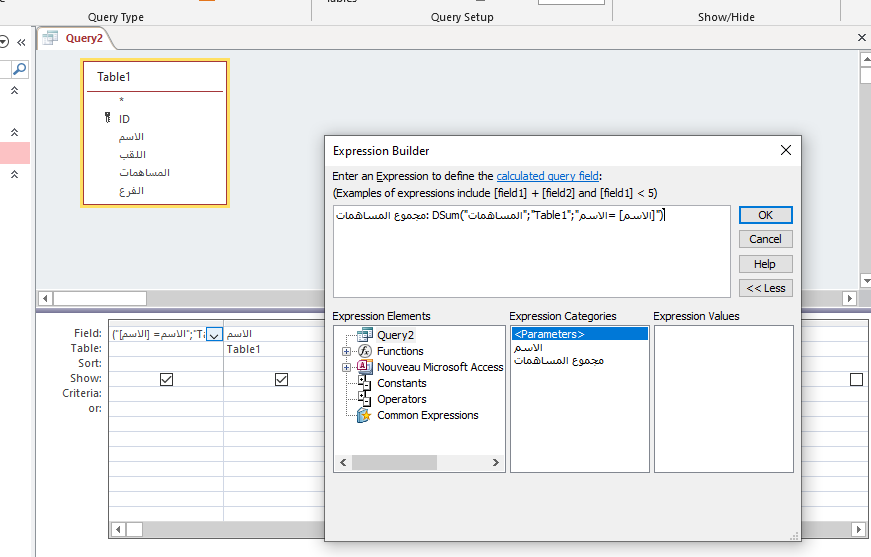The image size is (871, 557).
Task: Select the الاسم field in Table1
Action: click(131, 137)
